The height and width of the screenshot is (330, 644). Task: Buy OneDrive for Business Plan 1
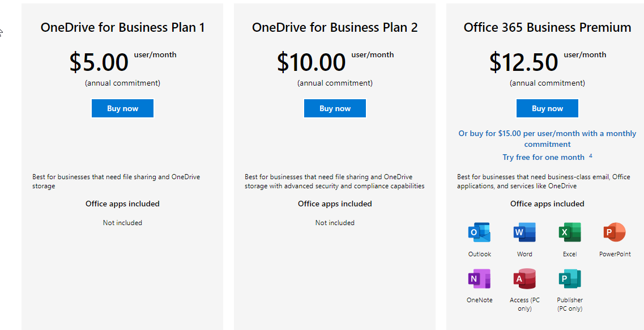tap(122, 108)
